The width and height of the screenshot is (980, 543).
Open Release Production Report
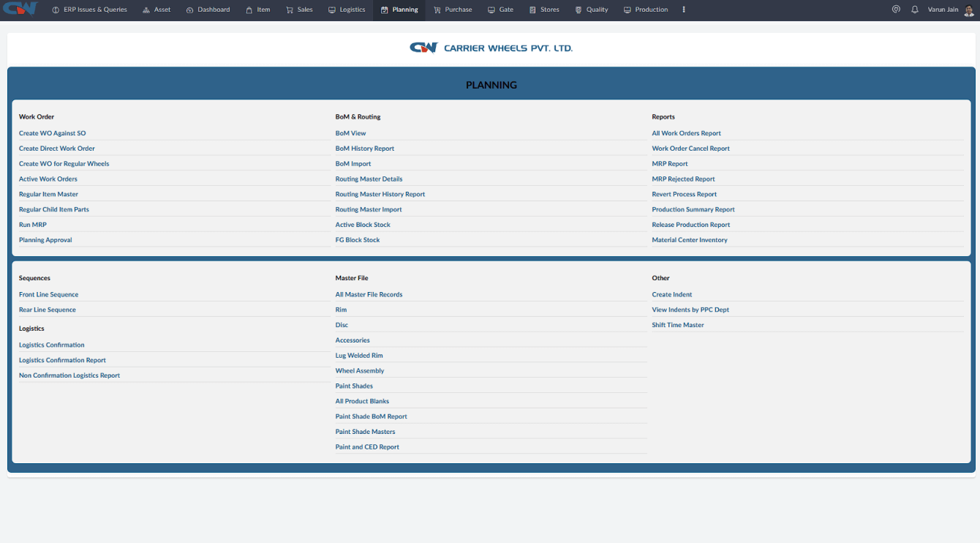pos(691,225)
